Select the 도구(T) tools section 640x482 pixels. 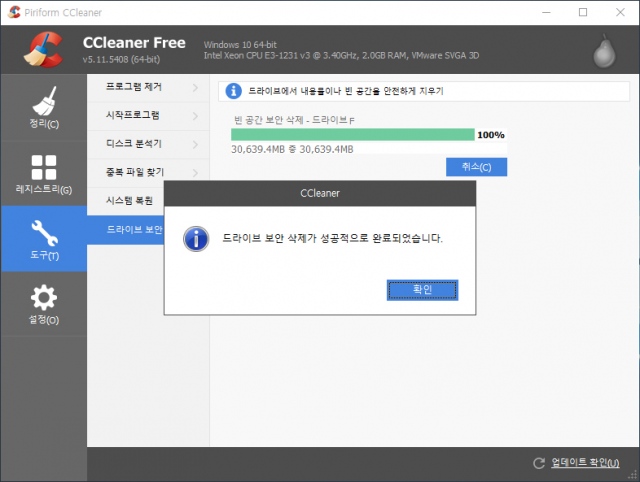pos(44,239)
